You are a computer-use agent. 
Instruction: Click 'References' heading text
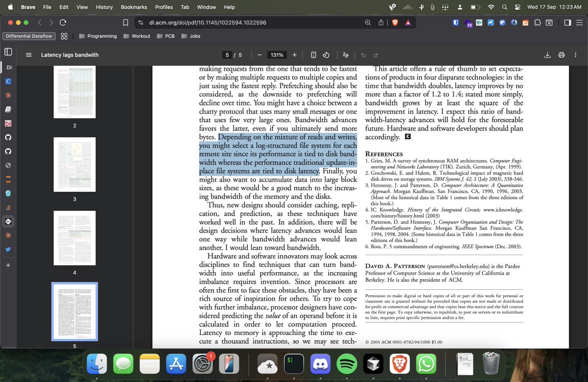click(384, 154)
